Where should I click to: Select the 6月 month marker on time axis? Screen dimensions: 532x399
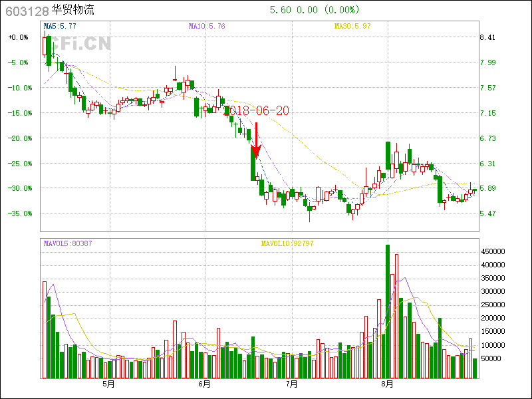(204, 384)
